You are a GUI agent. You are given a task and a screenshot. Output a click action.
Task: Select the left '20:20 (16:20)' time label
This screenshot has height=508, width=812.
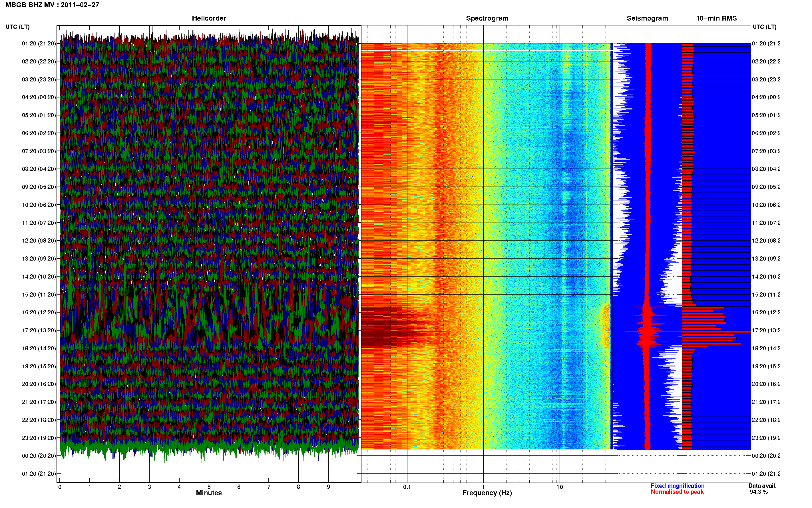pos(39,384)
